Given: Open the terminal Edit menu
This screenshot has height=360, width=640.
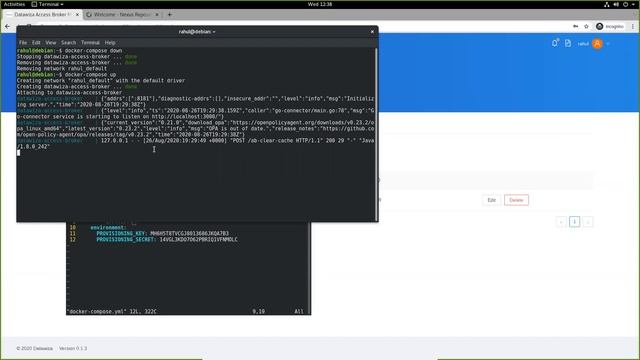Looking at the screenshot, I should coord(36,42).
